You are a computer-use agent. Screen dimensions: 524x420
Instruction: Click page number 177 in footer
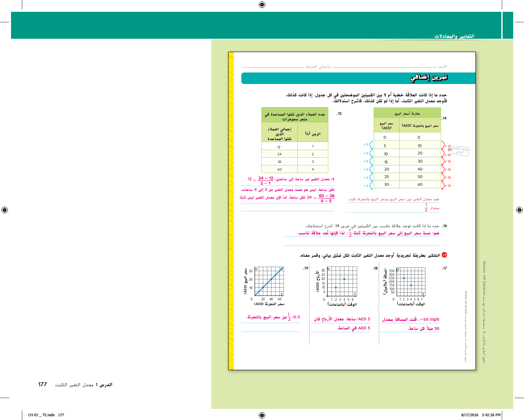tap(43, 384)
